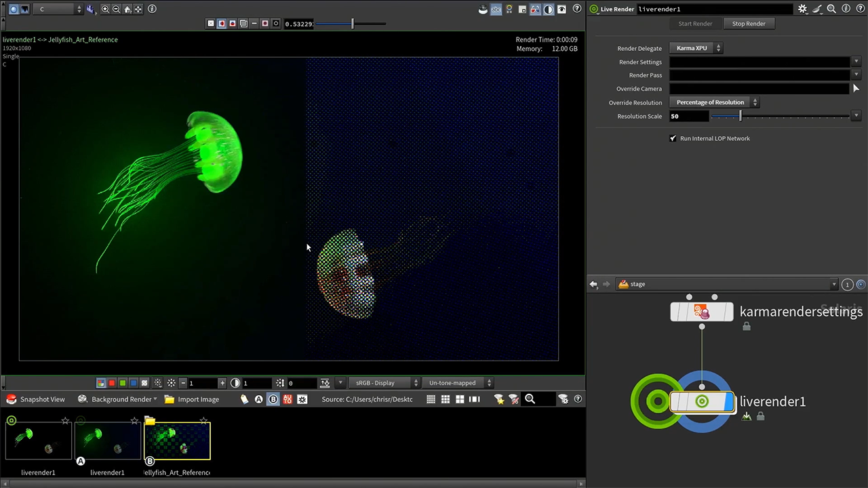Open the Override Resolution dropdown
868x488 pixels.
(714, 102)
